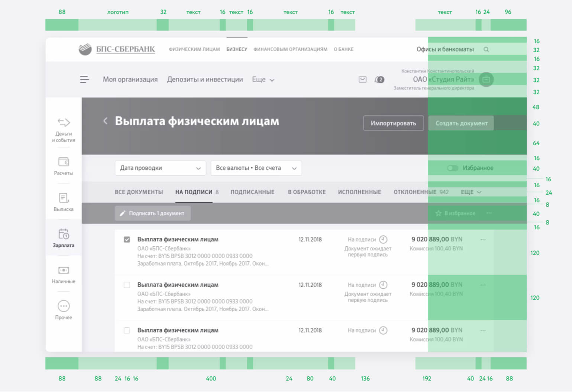Expand the Еще menu in navigation bar
The width and height of the screenshot is (572, 392).
click(263, 80)
